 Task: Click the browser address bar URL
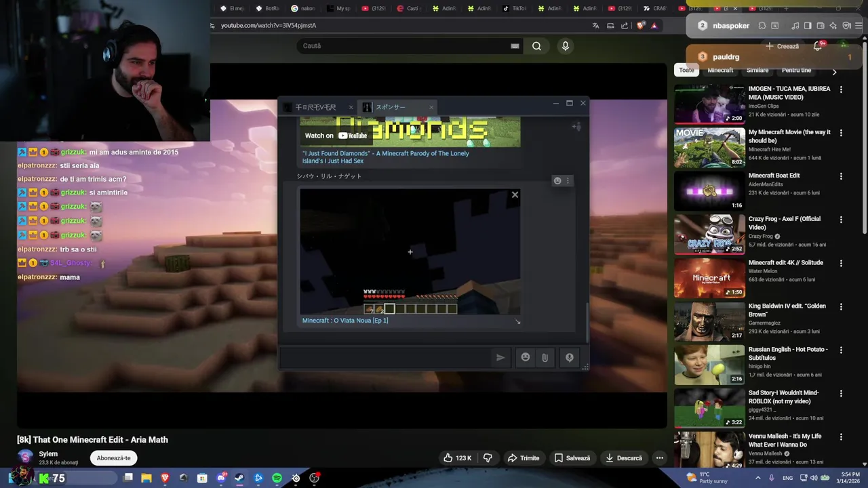(x=269, y=26)
